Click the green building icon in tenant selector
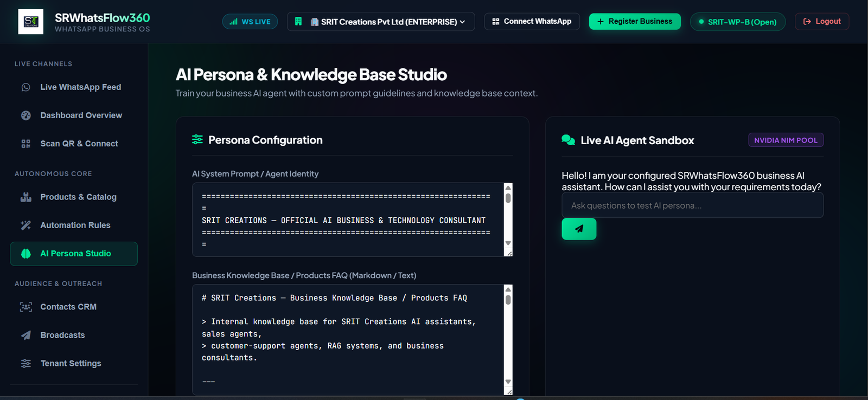The width and height of the screenshot is (868, 400). coord(298,21)
